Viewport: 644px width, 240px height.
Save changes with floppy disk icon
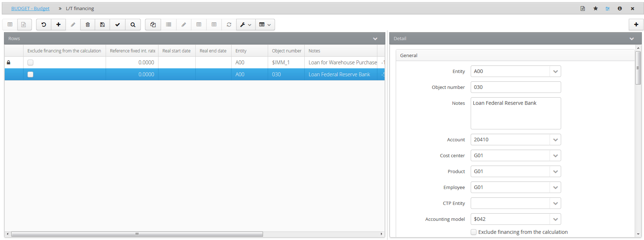102,25
